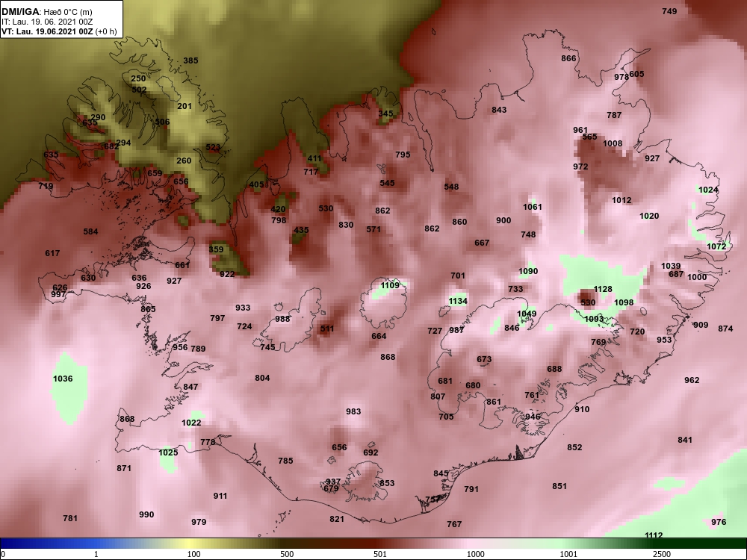Screen dimensions: 747x560
Task: Click the map value 1039
Action: click(x=671, y=266)
